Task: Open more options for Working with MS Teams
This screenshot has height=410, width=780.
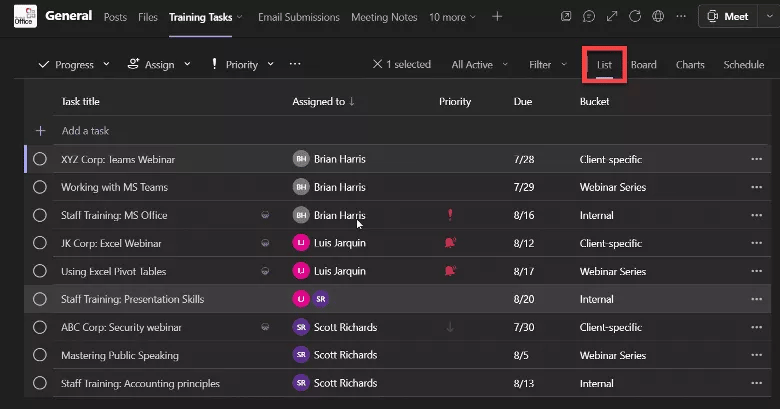Action: coord(757,187)
